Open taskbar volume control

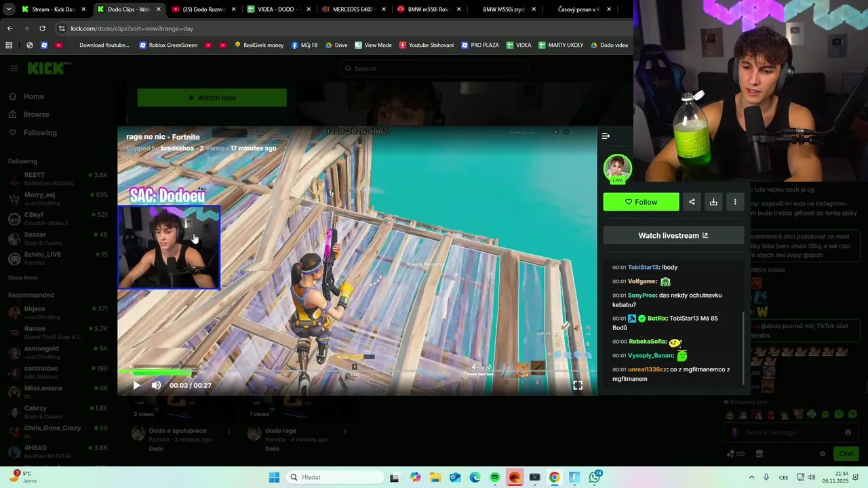click(x=812, y=477)
